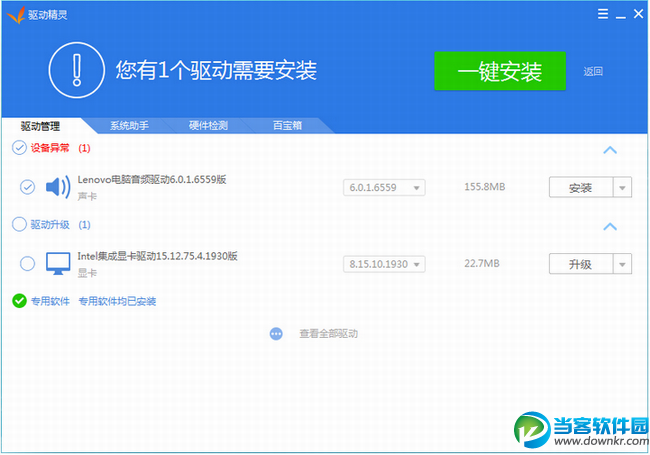Click the 22.7MB size value
Image resolution: width=650 pixels, height=455 pixels.
coord(482,264)
